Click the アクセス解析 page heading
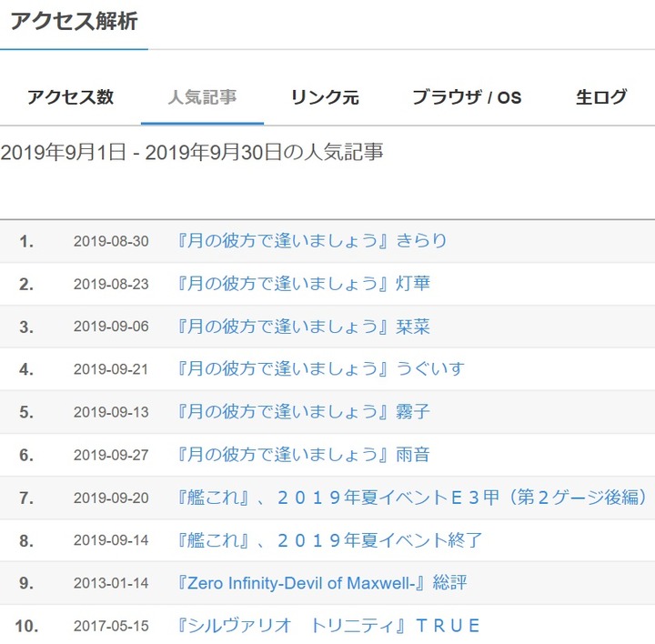 (x=74, y=21)
